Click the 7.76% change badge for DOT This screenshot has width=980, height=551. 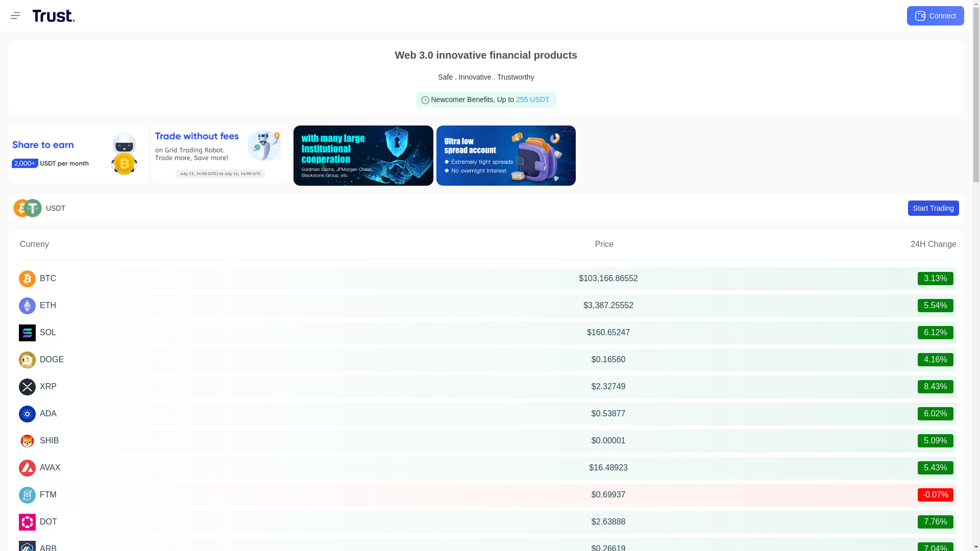[x=935, y=522]
